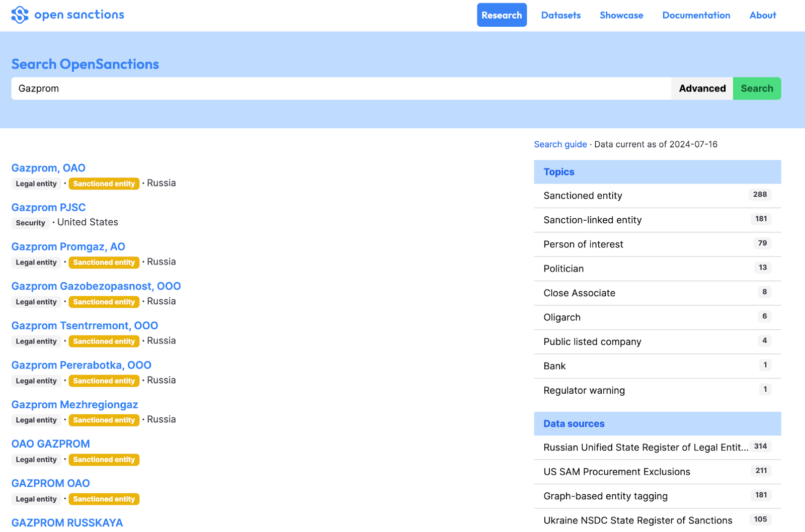Click the Data sources panel header
Image resolution: width=805 pixels, height=532 pixels.
(657, 424)
